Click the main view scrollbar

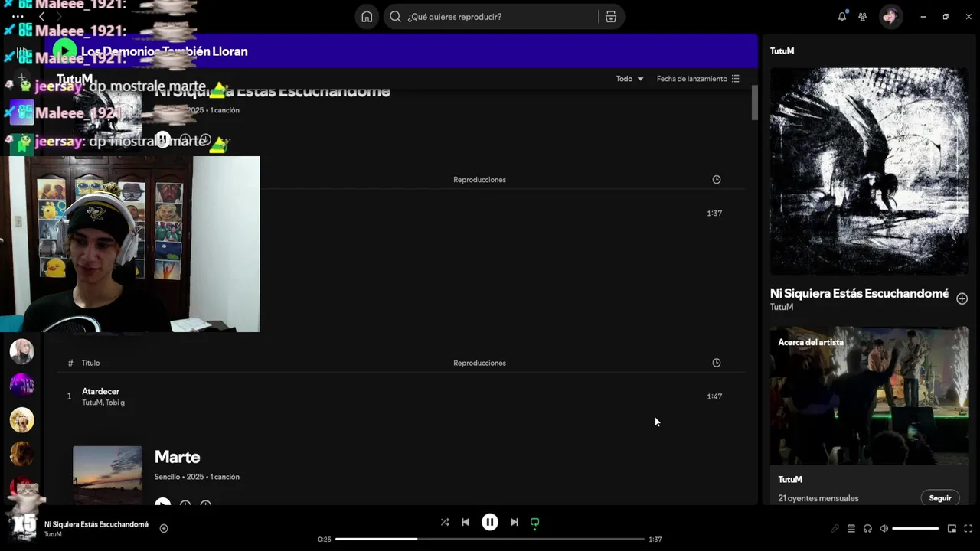coord(754,103)
